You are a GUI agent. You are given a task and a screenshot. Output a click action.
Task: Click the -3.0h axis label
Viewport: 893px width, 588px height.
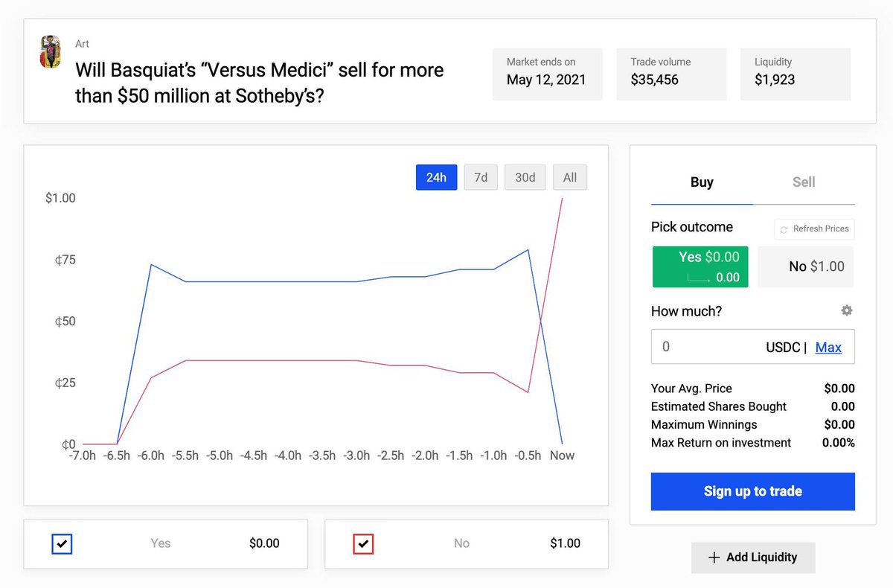tap(356, 456)
